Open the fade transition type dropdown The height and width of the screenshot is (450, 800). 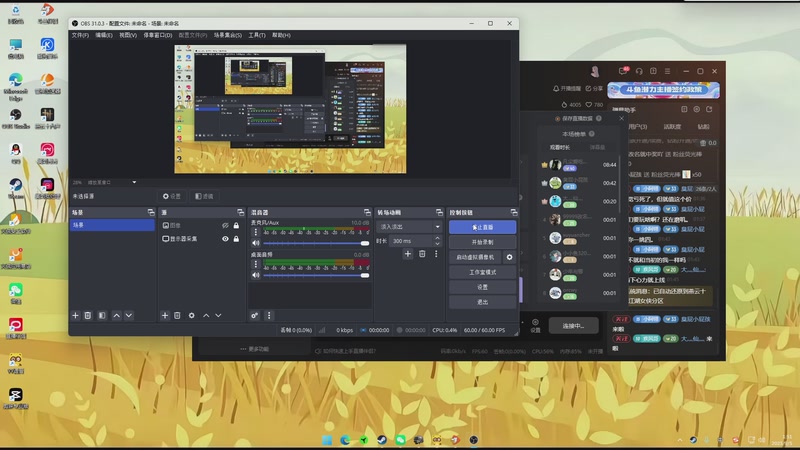pyautogui.click(x=410, y=227)
